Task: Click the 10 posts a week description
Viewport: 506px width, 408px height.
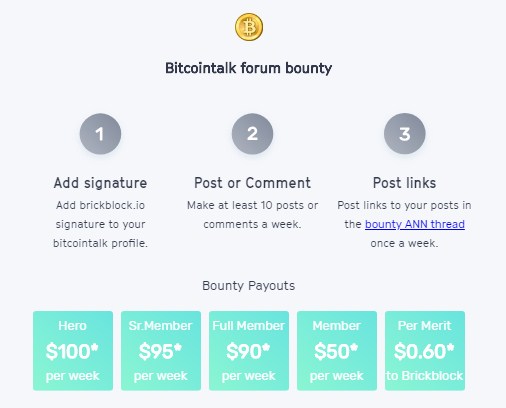Action: pos(252,215)
